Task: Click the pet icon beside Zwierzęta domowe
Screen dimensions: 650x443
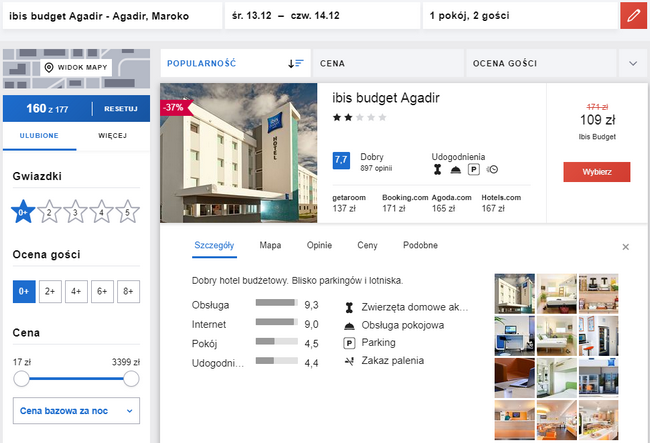Action: pos(349,307)
